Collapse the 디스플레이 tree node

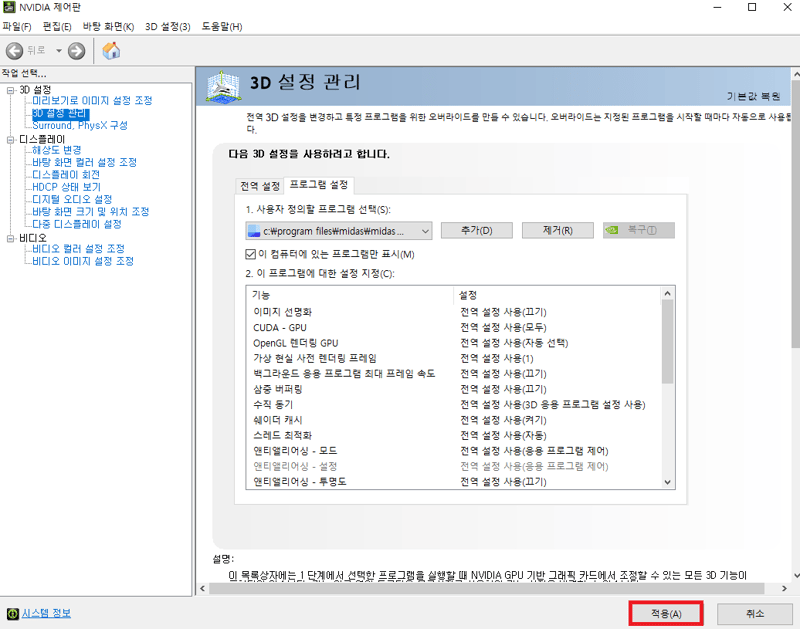click(x=11, y=140)
